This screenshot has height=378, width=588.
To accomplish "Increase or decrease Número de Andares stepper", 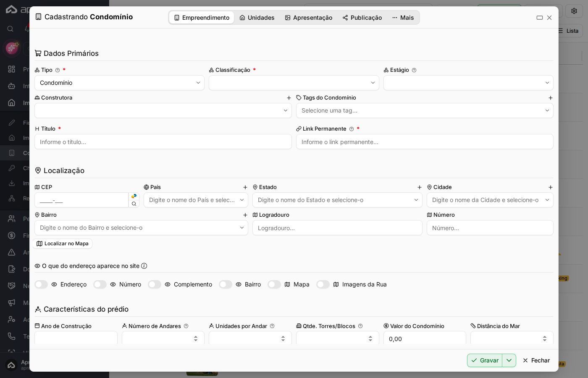I will click(x=196, y=339).
